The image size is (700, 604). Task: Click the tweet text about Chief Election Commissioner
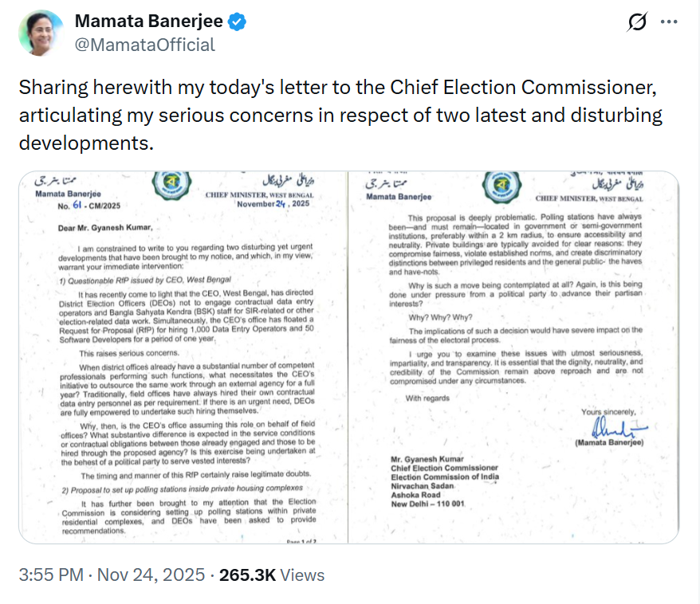[x=340, y=116]
